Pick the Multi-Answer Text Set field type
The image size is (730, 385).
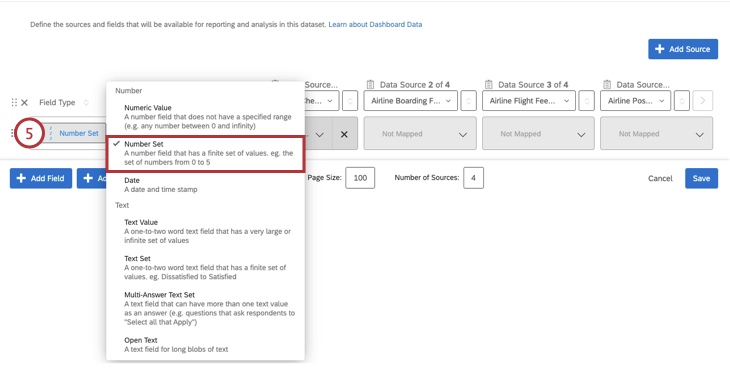tap(205, 308)
